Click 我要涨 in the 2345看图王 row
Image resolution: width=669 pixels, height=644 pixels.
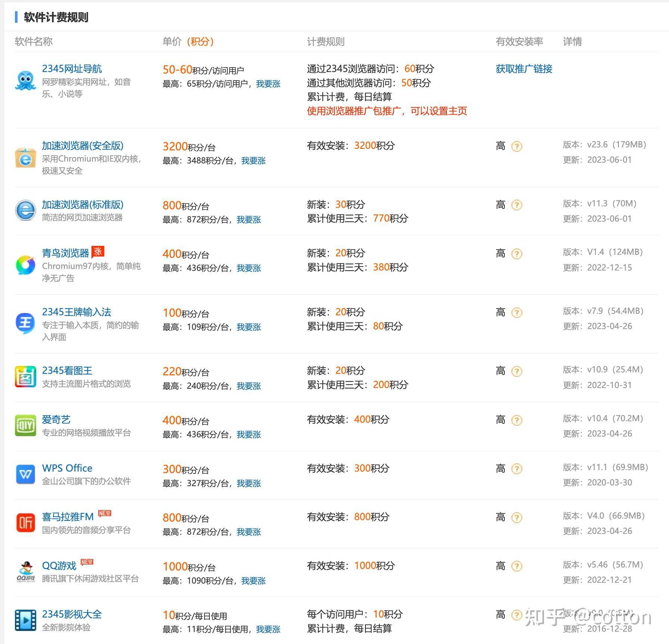[249, 386]
